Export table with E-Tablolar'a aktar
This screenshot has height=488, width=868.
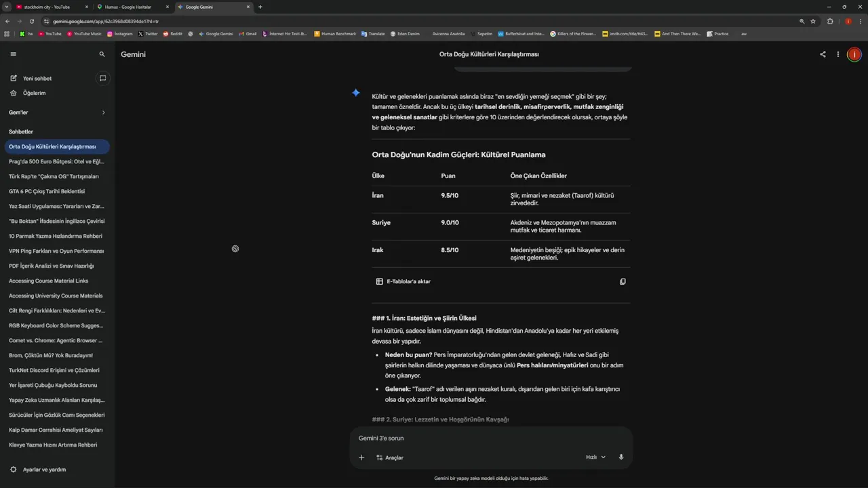pos(403,281)
